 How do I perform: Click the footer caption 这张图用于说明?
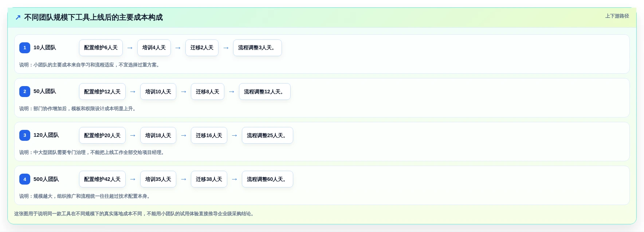click(135, 214)
